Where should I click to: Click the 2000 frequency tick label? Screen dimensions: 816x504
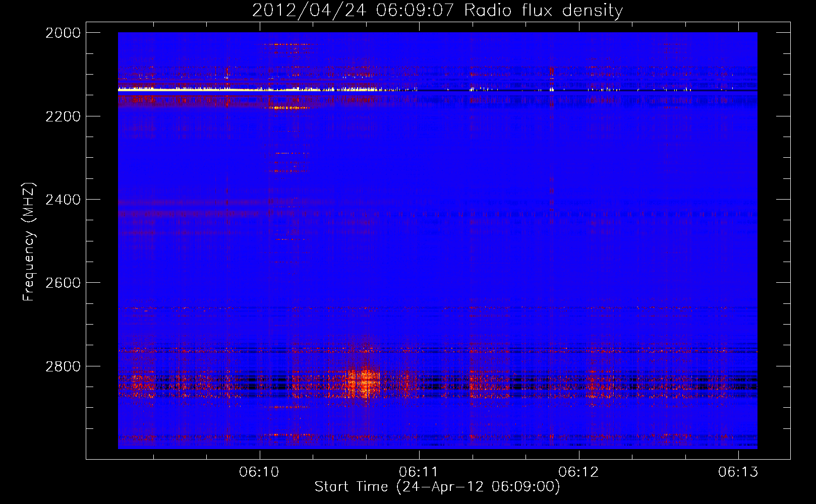click(x=63, y=33)
